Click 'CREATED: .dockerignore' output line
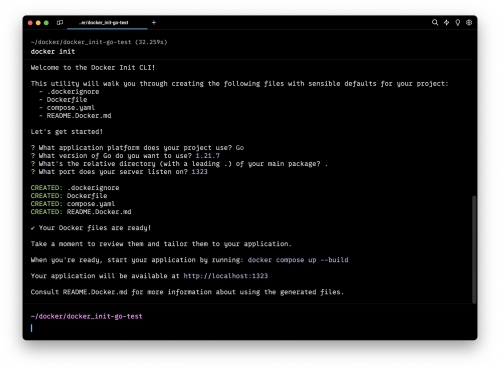 click(75, 188)
